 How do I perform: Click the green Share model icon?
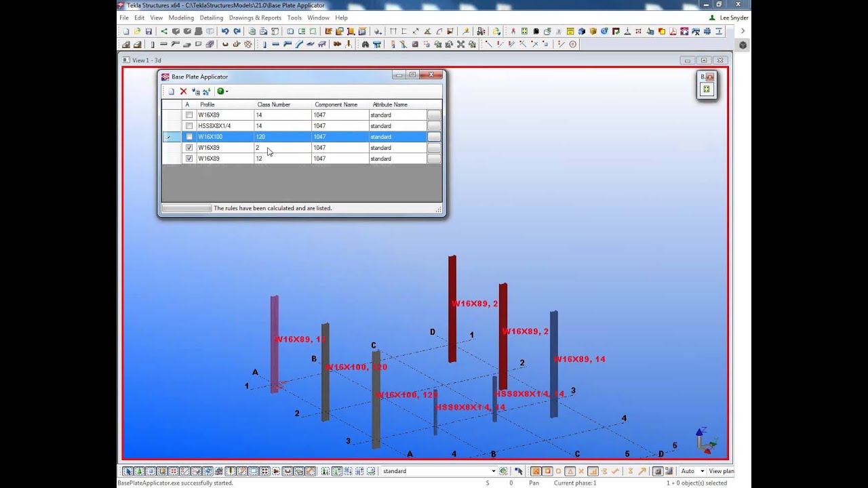[164, 31]
